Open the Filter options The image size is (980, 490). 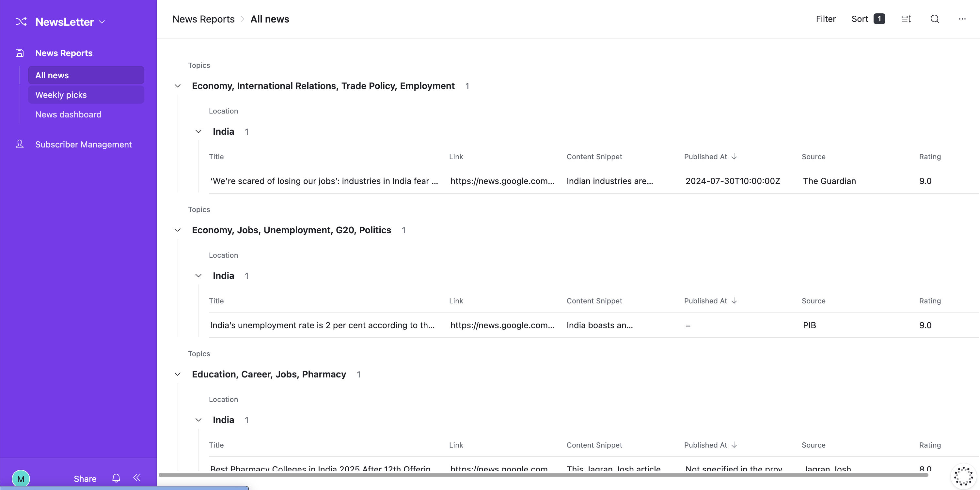point(826,19)
